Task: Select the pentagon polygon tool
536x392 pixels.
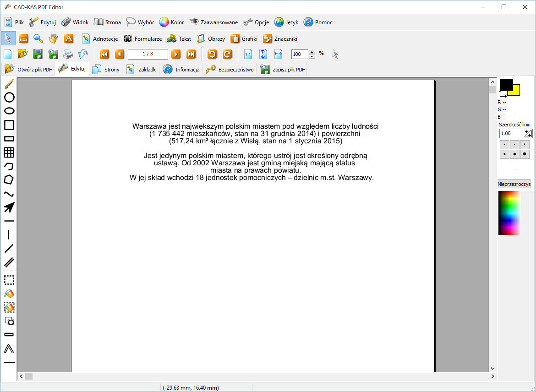Action: [9, 180]
